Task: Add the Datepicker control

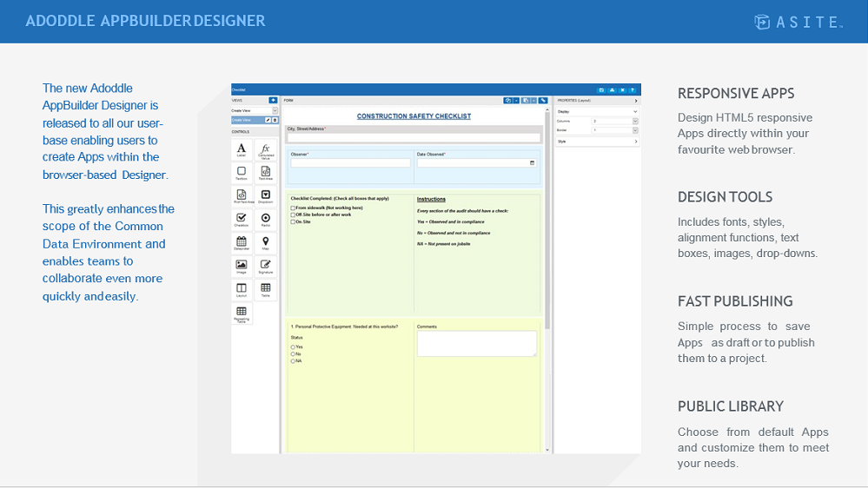Action: [242, 243]
